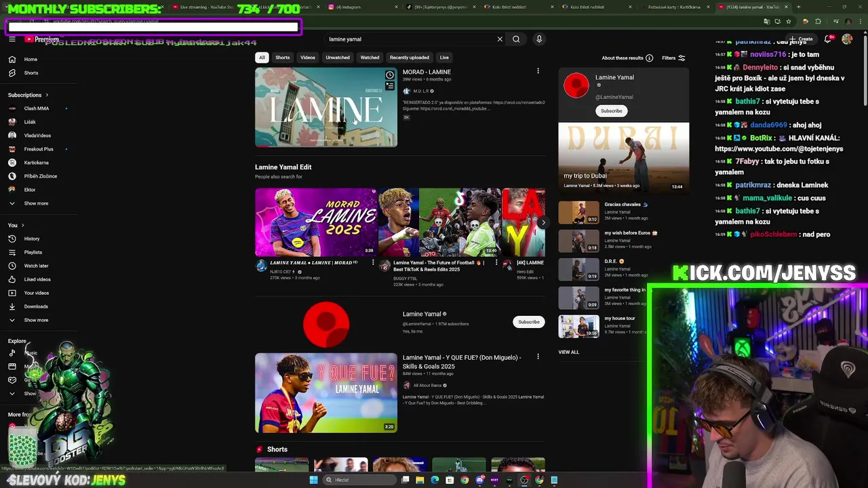Viewport: 868px width, 488px height.
Task: Show more items under Downloads
Action: [36, 320]
